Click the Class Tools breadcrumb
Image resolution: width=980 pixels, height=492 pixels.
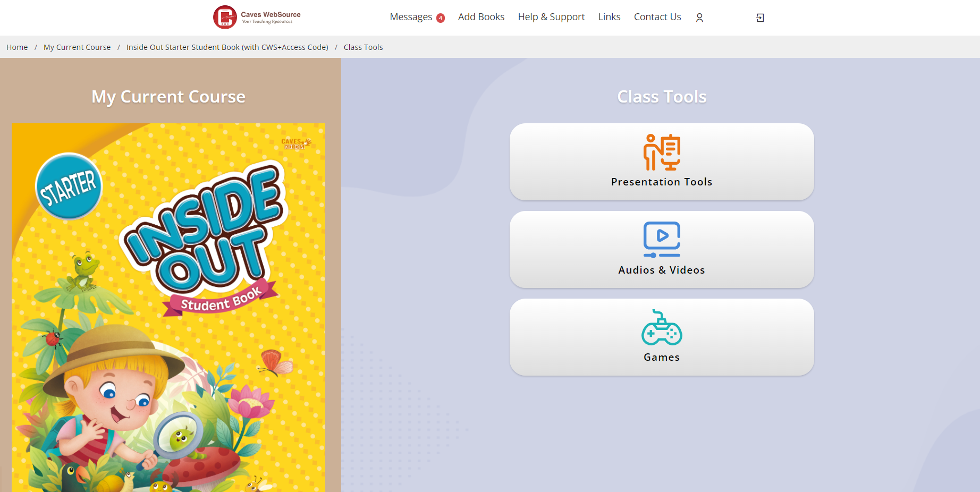[x=363, y=47]
